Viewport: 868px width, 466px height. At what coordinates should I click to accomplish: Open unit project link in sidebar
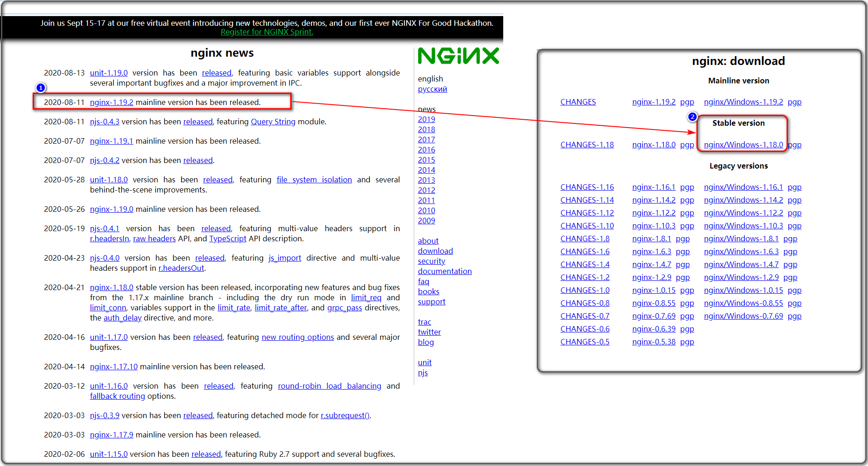pos(425,362)
